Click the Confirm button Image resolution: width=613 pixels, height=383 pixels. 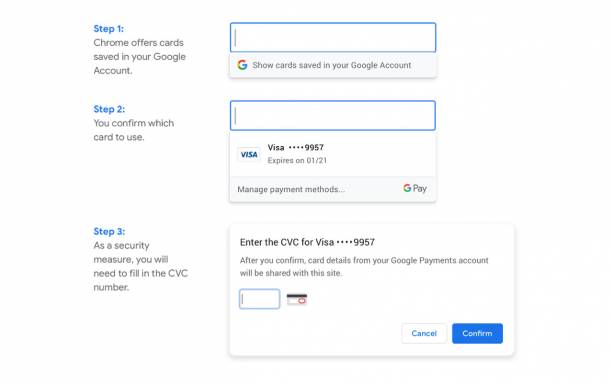[477, 333]
